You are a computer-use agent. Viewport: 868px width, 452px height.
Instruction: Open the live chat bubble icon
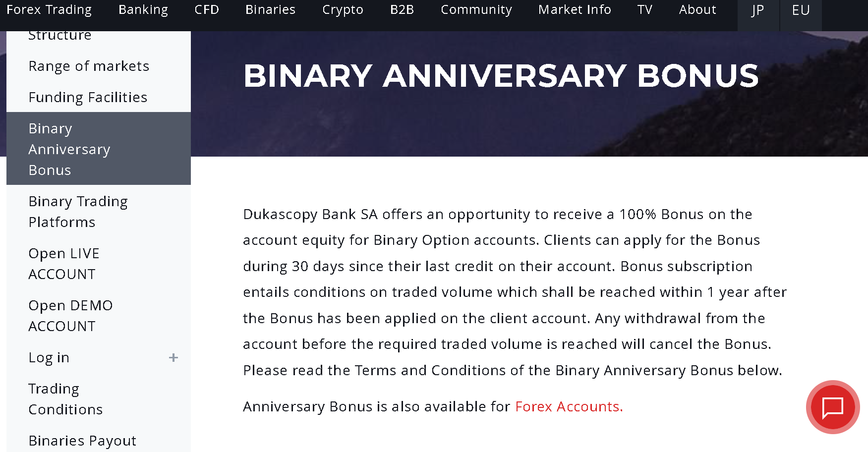point(832,407)
